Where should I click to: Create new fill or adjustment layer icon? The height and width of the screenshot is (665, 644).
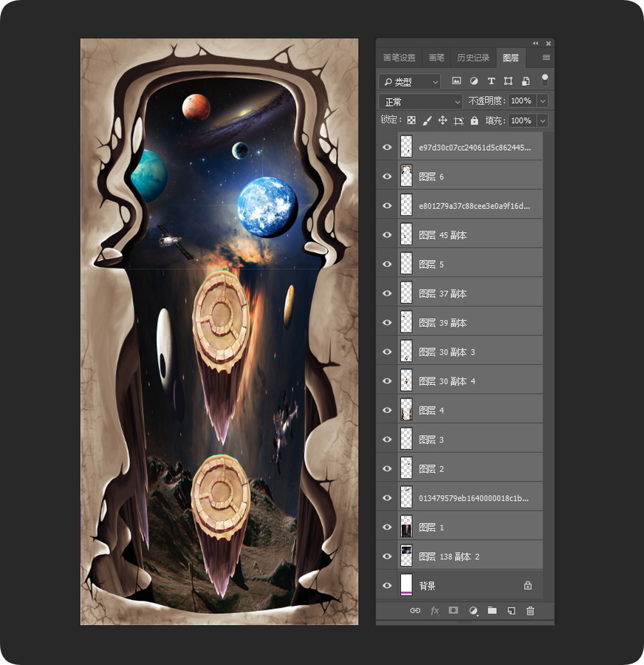click(473, 611)
